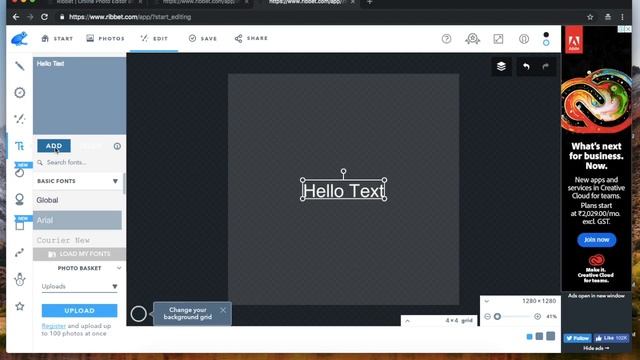Open the sticker tool in the sidebar
The image size is (640, 360).
pyautogui.click(x=20, y=172)
